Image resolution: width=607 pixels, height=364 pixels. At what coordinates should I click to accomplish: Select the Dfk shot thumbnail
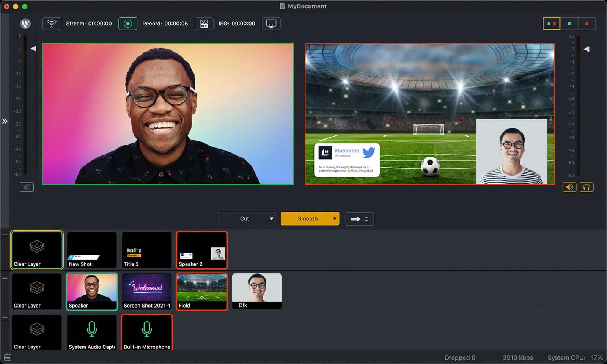[x=257, y=291]
